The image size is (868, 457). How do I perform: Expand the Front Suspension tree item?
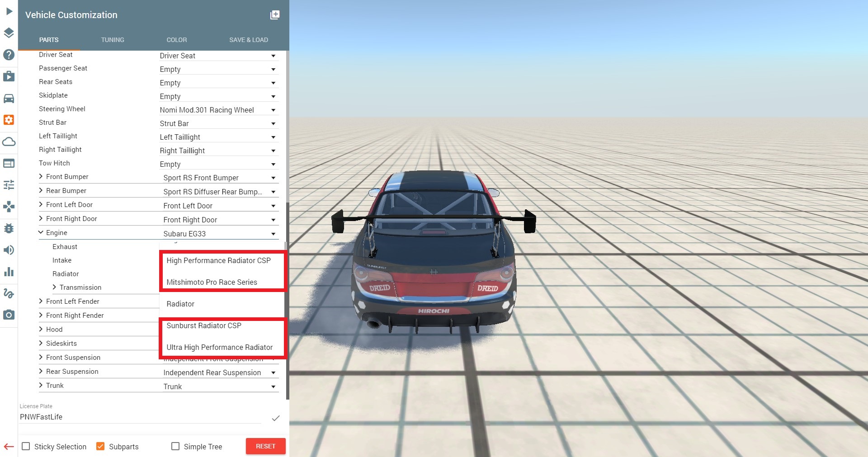[41, 357]
